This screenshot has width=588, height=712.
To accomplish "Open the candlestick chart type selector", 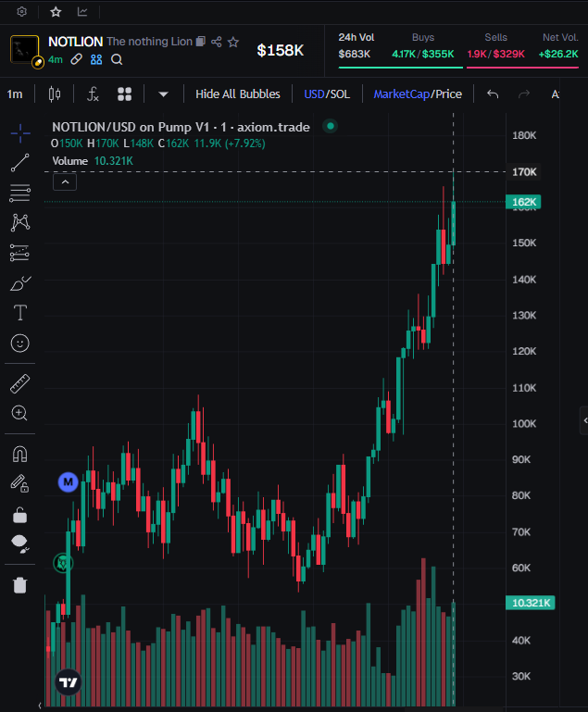I will (55, 94).
